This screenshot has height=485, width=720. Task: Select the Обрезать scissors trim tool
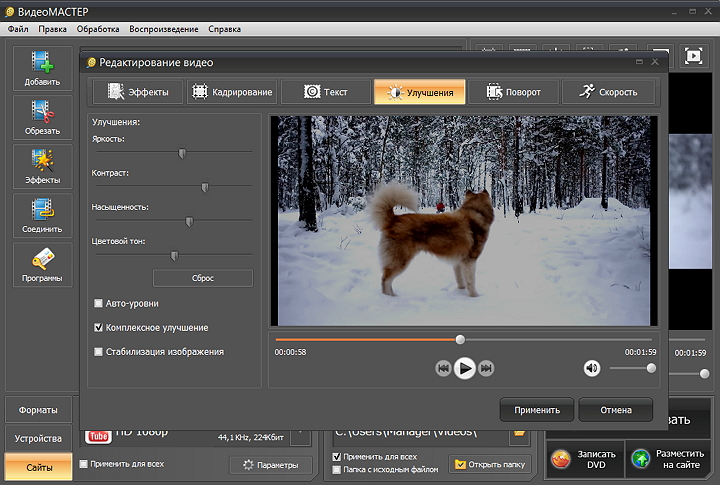(42, 117)
